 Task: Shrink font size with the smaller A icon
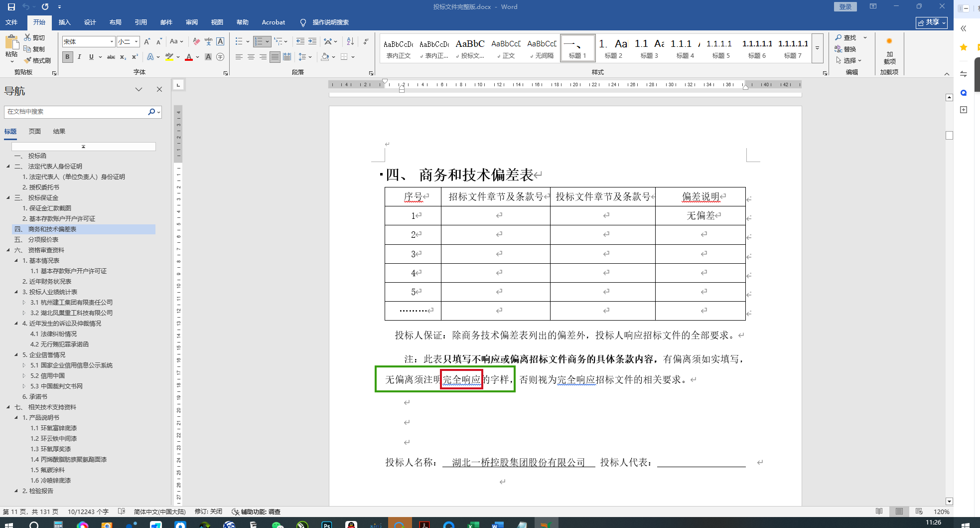(159, 41)
